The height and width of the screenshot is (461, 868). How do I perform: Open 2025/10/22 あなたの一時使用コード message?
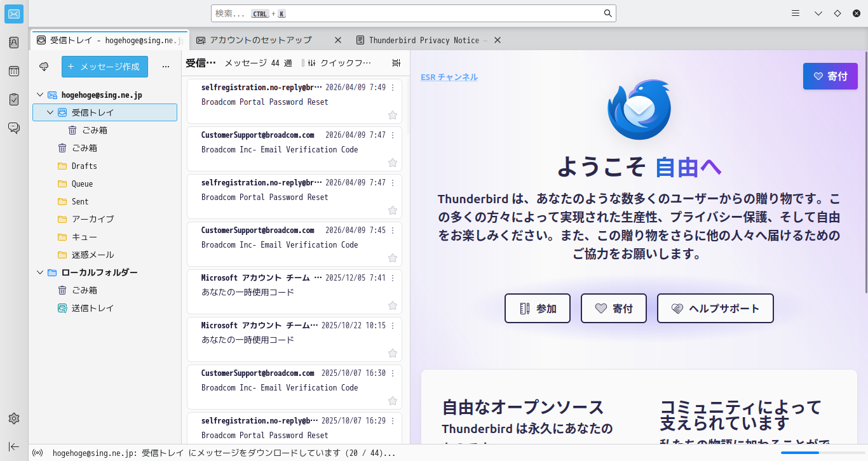tap(295, 341)
